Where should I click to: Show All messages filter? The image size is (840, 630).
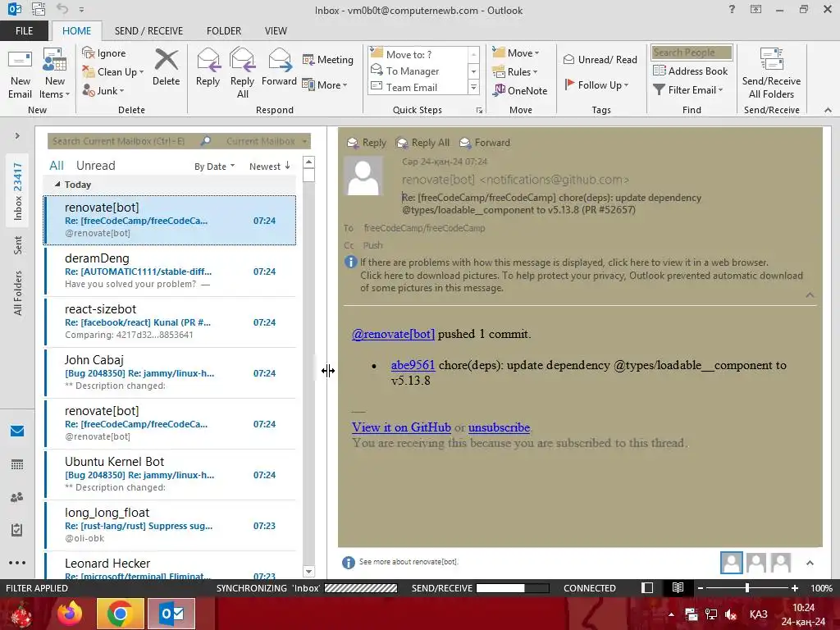(57, 166)
